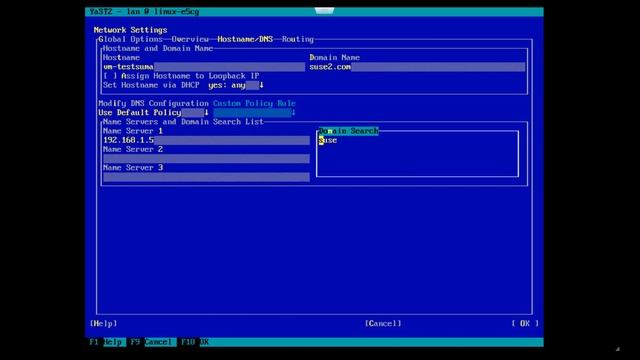Click F10 OK in the function bar

coord(195,342)
